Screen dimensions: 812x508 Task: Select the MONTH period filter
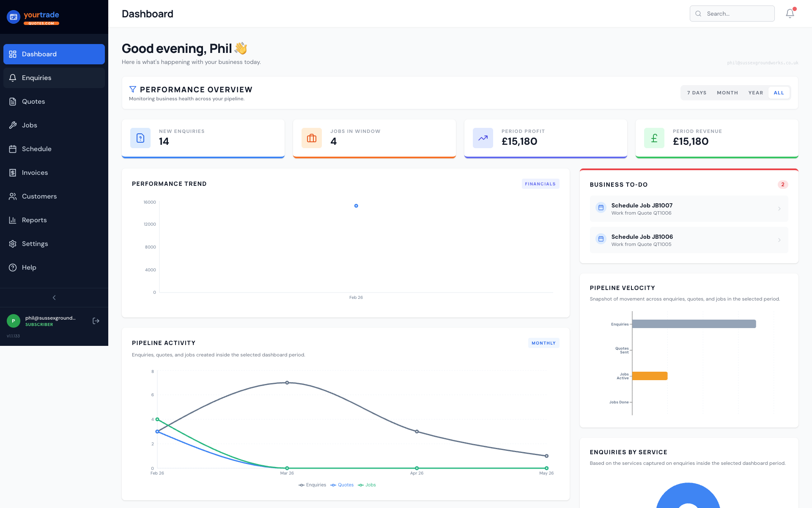pos(727,93)
